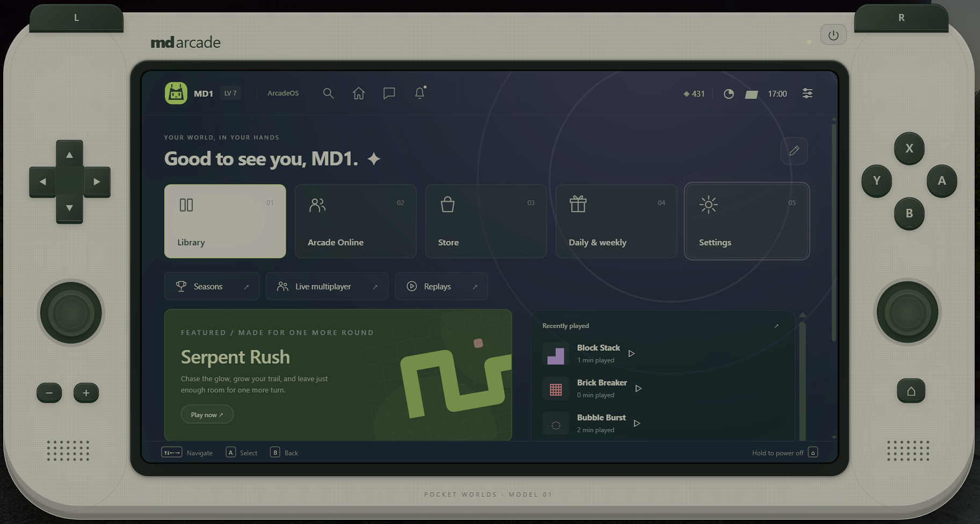Click the battery status icon
The width and height of the screenshot is (980, 524).
pyautogui.click(x=752, y=94)
